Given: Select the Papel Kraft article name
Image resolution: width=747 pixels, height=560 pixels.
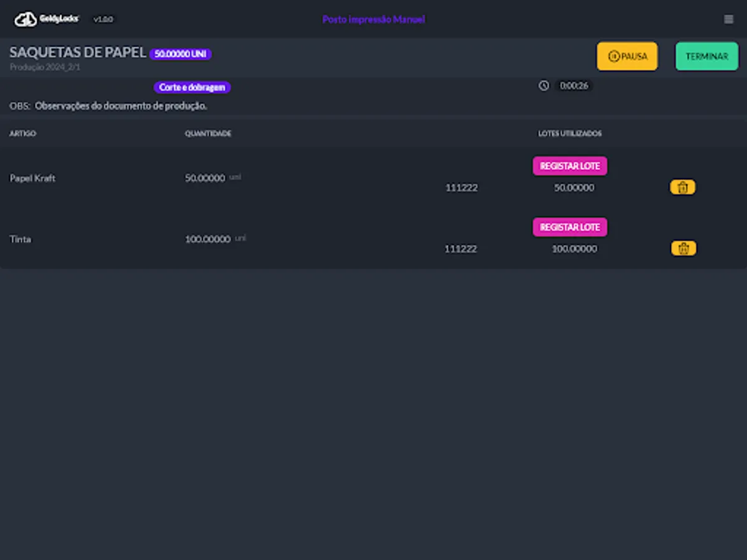Looking at the screenshot, I should click(32, 178).
